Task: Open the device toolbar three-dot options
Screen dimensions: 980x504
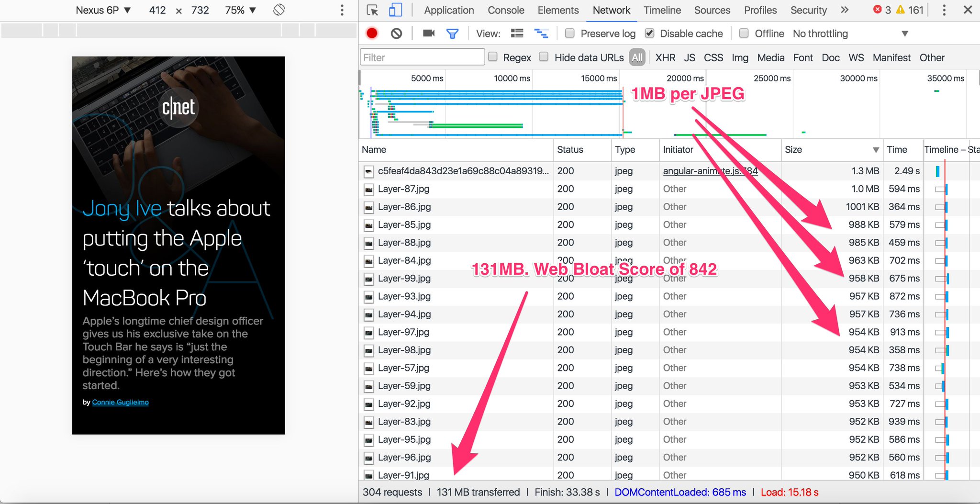Action: point(342,10)
